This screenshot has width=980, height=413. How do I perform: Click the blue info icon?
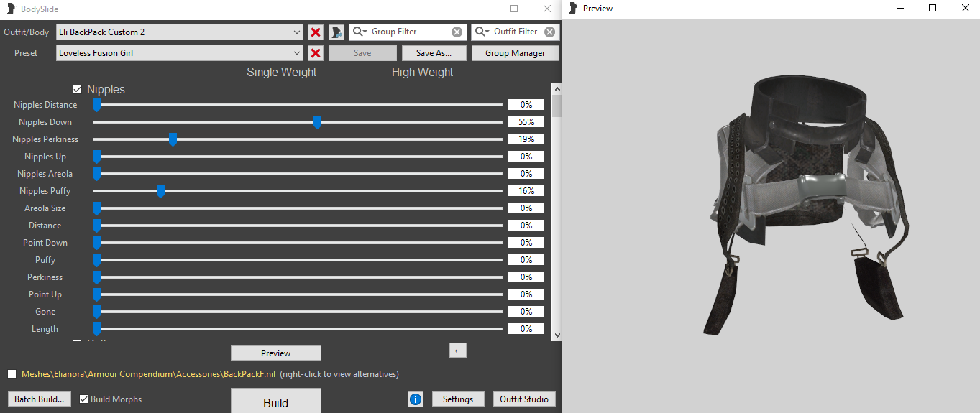point(416,399)
